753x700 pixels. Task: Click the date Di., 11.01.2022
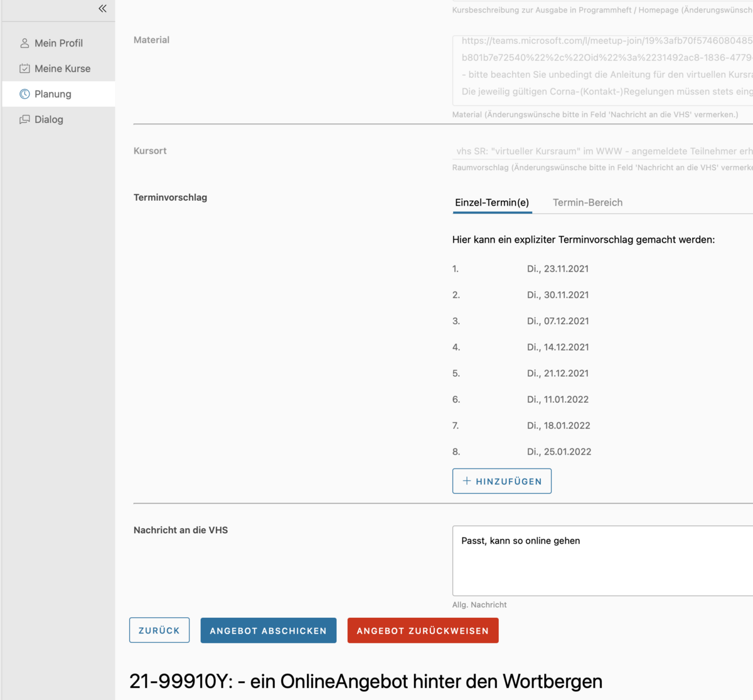[558, 400]
